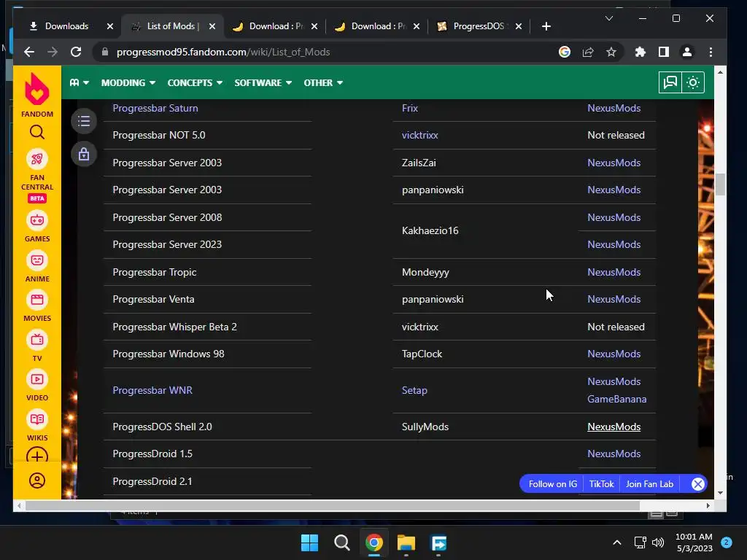Screen dimensions: 747x560
Task: Select List of Mods tab
Action: click(172, 26)
